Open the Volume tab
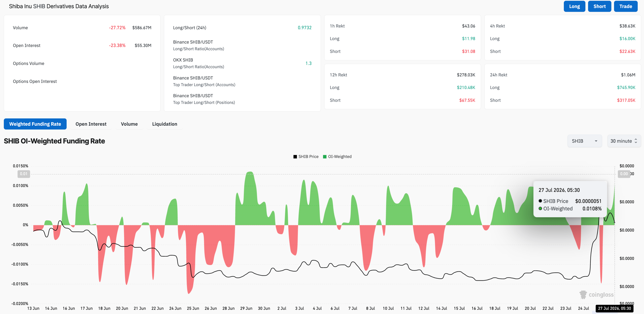 pyautogui.click(x=129, y=124)
